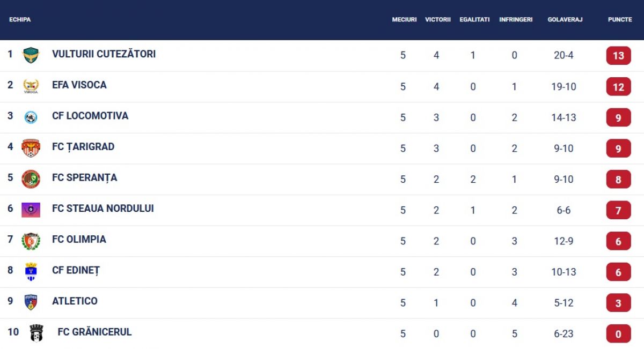Click the red 0 points badge

pos(618,334)
